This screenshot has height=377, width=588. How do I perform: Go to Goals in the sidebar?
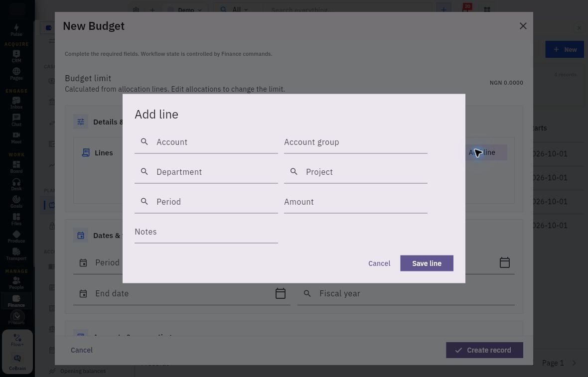pos(16,202)
